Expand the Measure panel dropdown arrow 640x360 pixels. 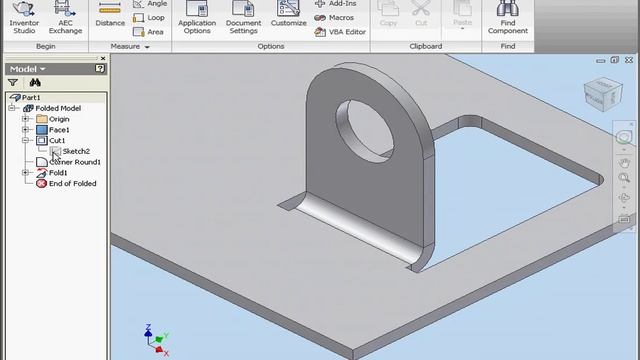[147, 47]
